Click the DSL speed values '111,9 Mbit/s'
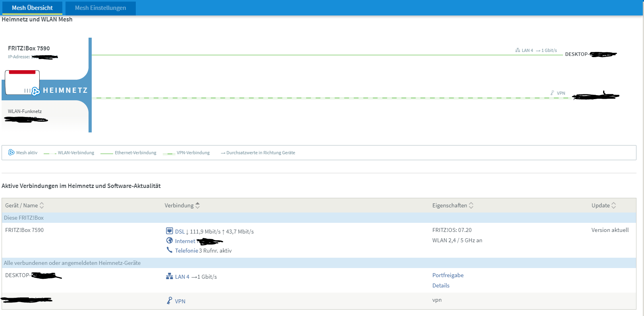644x316 pixels. coord(205,232)
